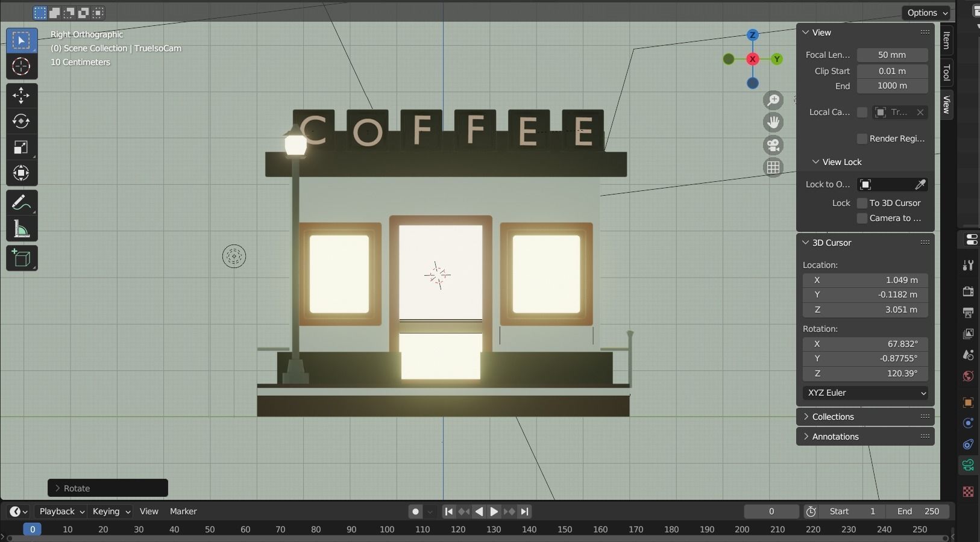Open the Output properties tab
The height and width of the screenshot is (542, 980).
click(968, 313)
